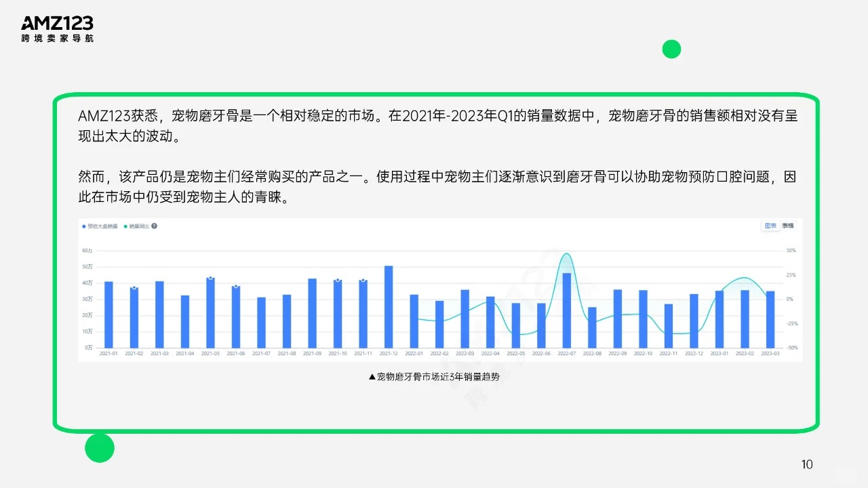Viewport: 868px width, 488px height.
Task: Toggle the 预估大盘销量 legend series
Action: [x=100, y=226]
